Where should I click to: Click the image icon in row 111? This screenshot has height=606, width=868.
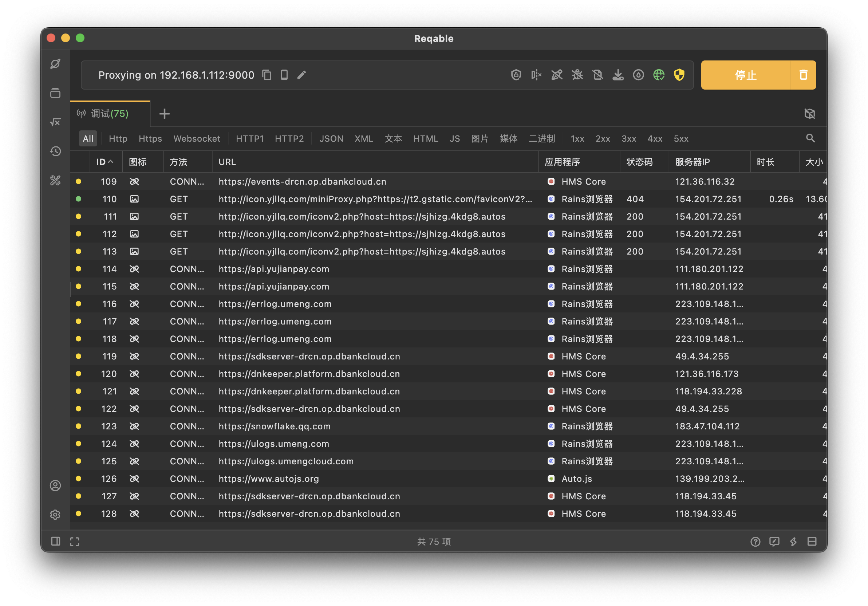(x=134, y=216)
